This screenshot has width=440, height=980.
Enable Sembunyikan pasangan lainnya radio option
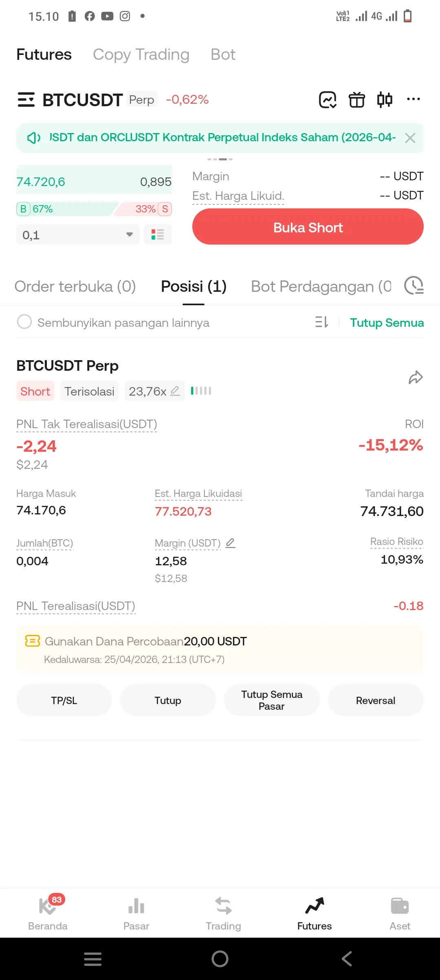coord(24,322)
